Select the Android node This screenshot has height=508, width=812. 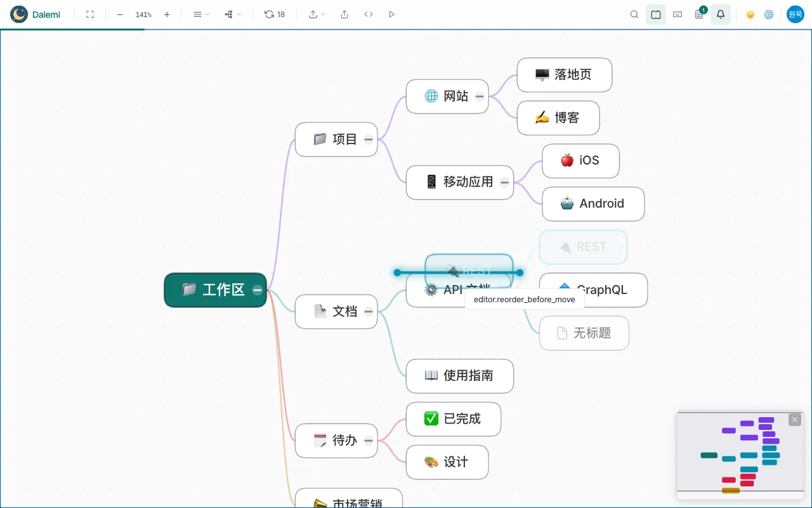point(593,204)
